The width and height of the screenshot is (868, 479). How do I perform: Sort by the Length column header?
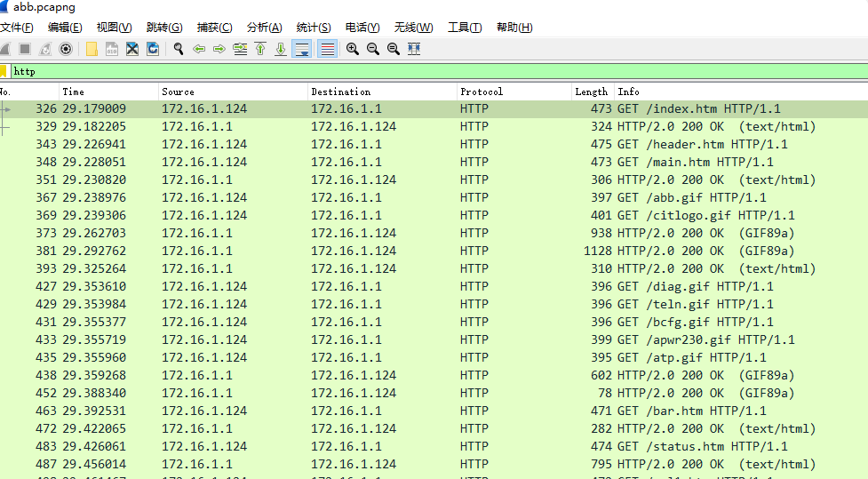[593, 92]
